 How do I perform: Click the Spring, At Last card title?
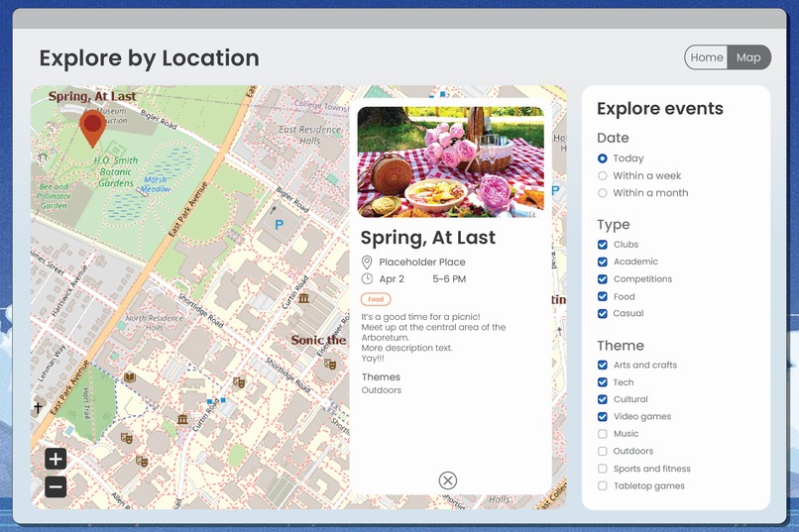click(x=428, y=238)
